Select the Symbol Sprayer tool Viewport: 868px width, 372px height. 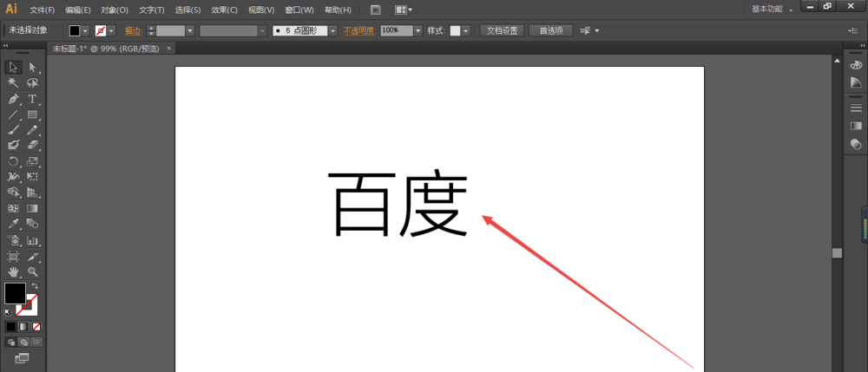coord(13,240)
